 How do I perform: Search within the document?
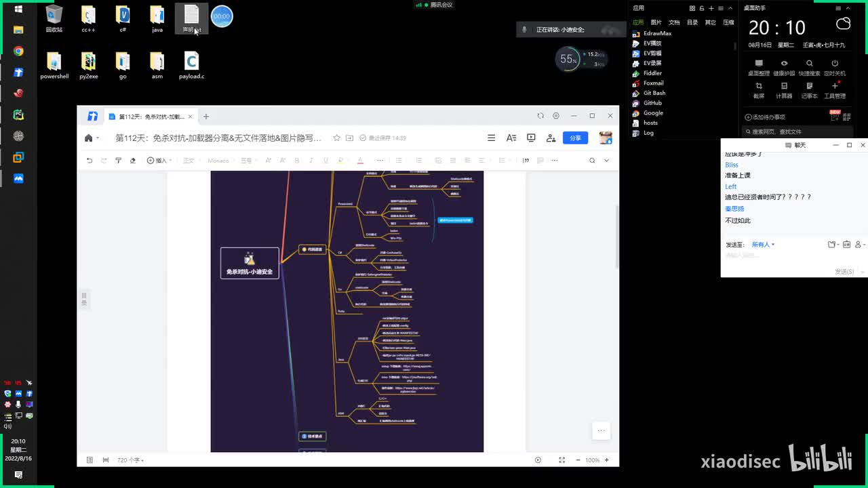pos(592,161)
